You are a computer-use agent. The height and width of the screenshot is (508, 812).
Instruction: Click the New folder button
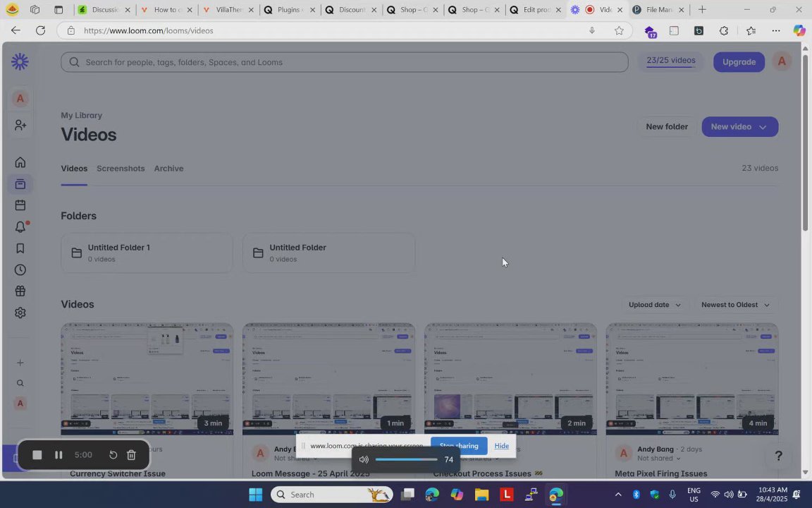pos(667,127)
